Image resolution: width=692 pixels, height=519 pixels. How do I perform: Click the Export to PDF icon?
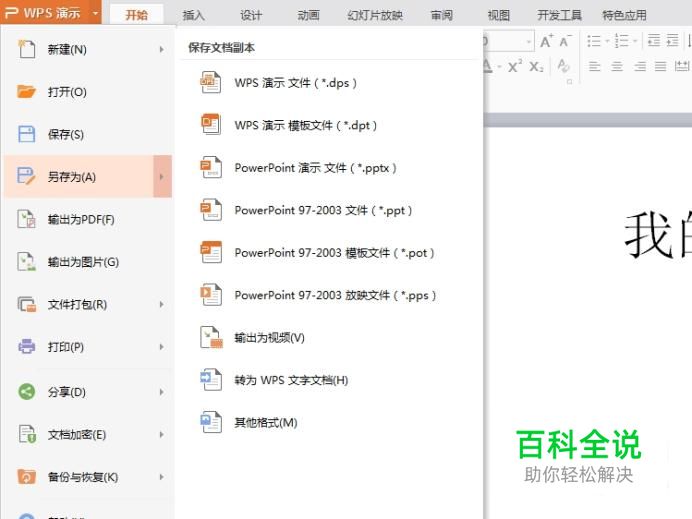(26, 219)
